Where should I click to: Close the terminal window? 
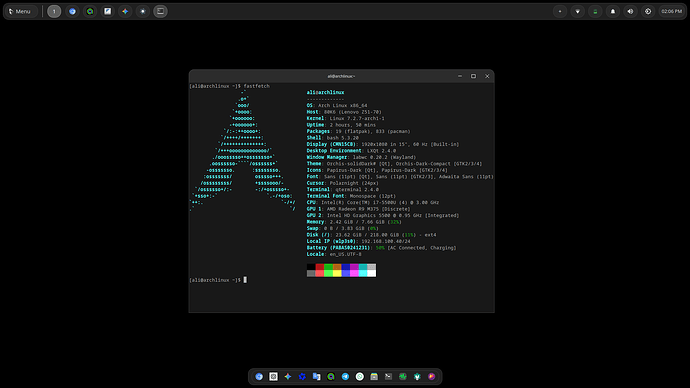pyautogui.click(x=487, y=76)
